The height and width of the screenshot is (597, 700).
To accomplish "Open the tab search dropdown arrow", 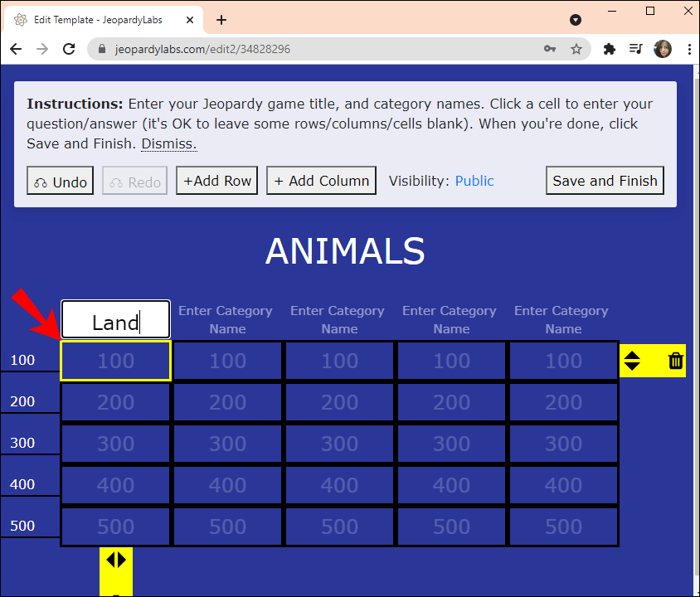I will pos(576,20).
